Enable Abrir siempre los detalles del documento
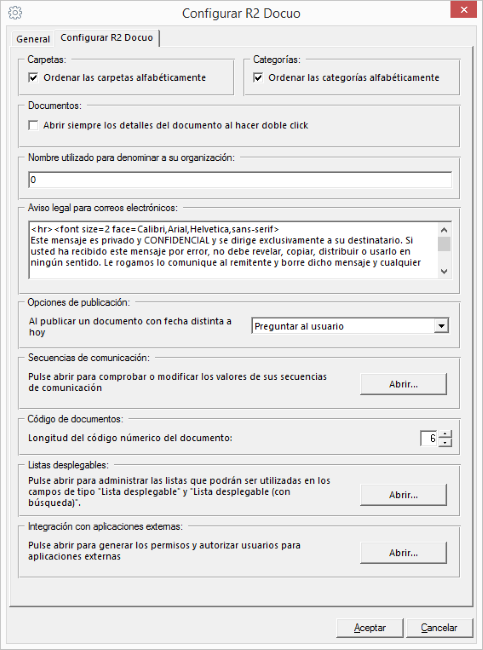The image size is (483, 650). 33,125
